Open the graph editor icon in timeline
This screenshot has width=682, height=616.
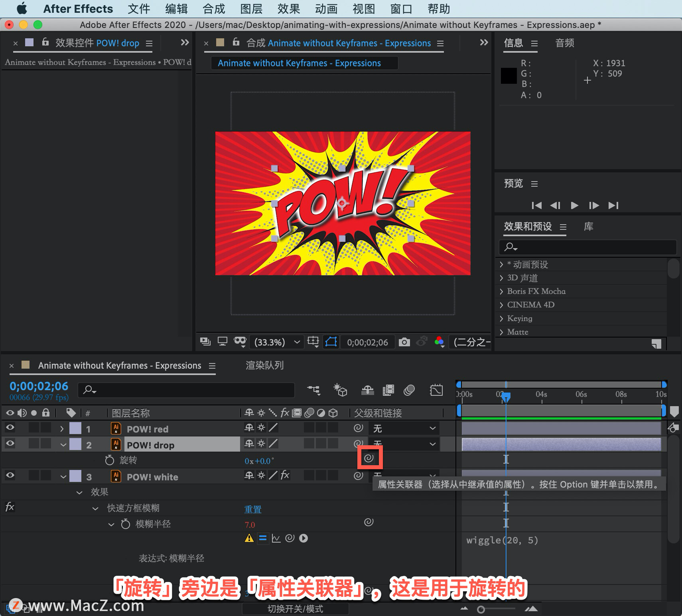(436, 390)
